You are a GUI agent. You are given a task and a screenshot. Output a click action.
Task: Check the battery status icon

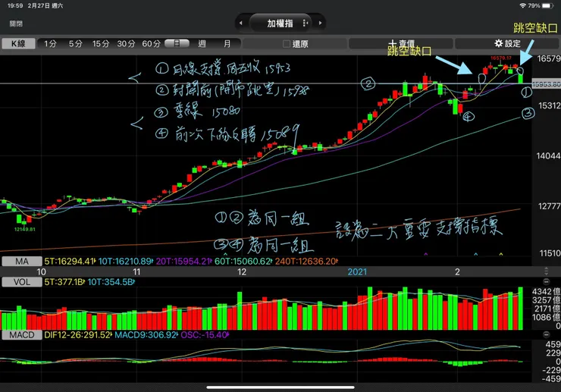[x=548, y=6]
